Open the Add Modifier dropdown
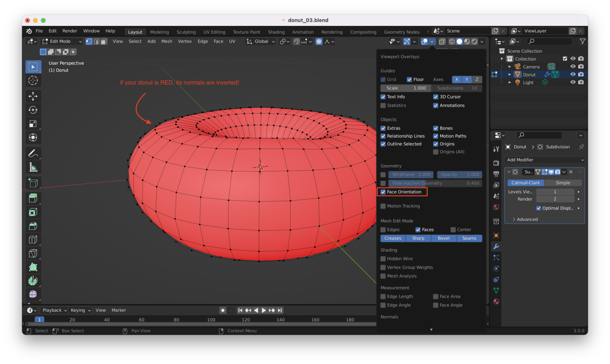 (x=545, y=160)
